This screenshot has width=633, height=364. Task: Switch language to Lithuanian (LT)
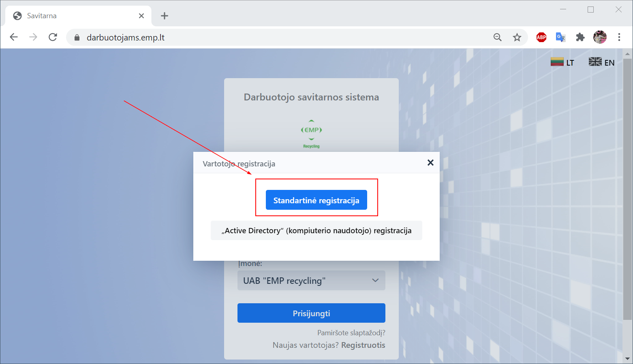(x=562, y=62)
